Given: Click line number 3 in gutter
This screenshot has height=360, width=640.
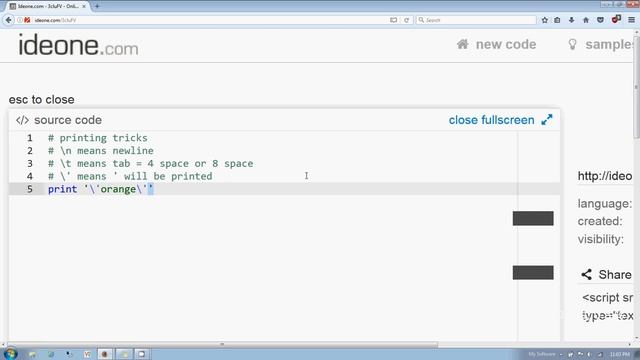Looking at the screenshot, I should [30, 164].
